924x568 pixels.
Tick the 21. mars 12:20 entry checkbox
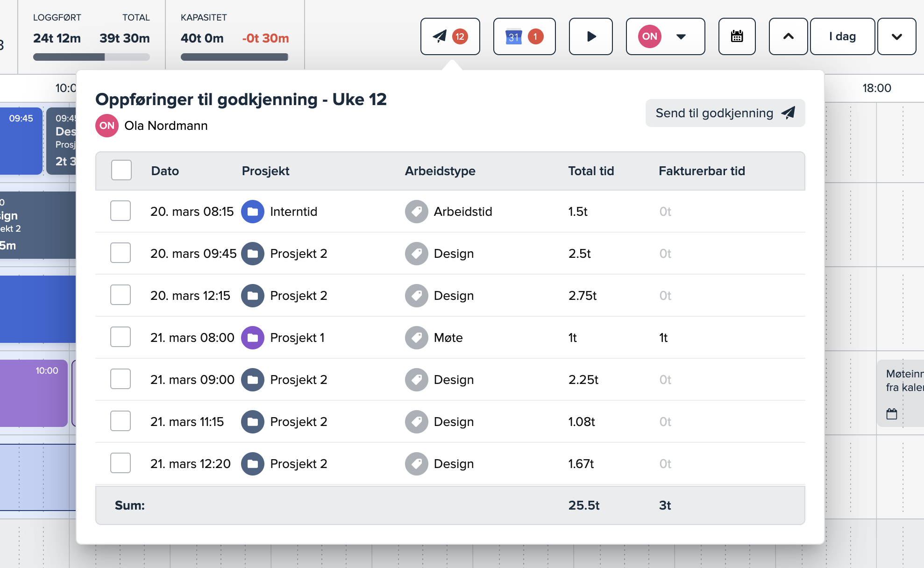coord(121,463)
